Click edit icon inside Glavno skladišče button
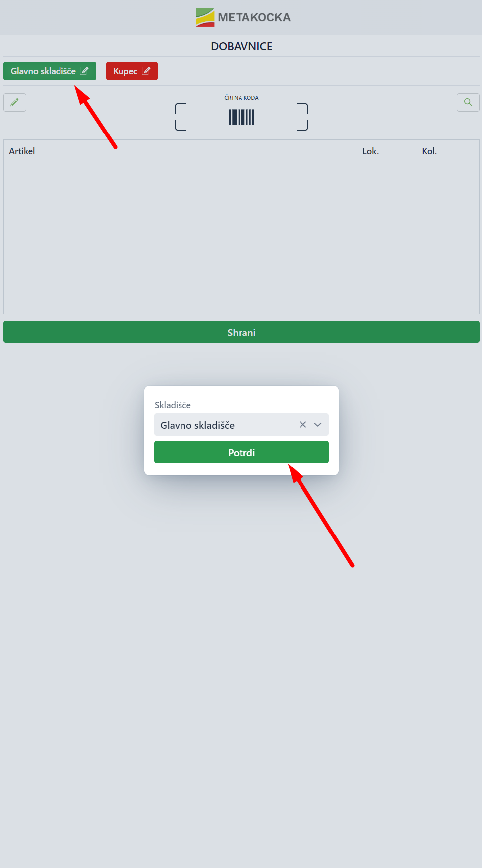 (x=84, y=71)
